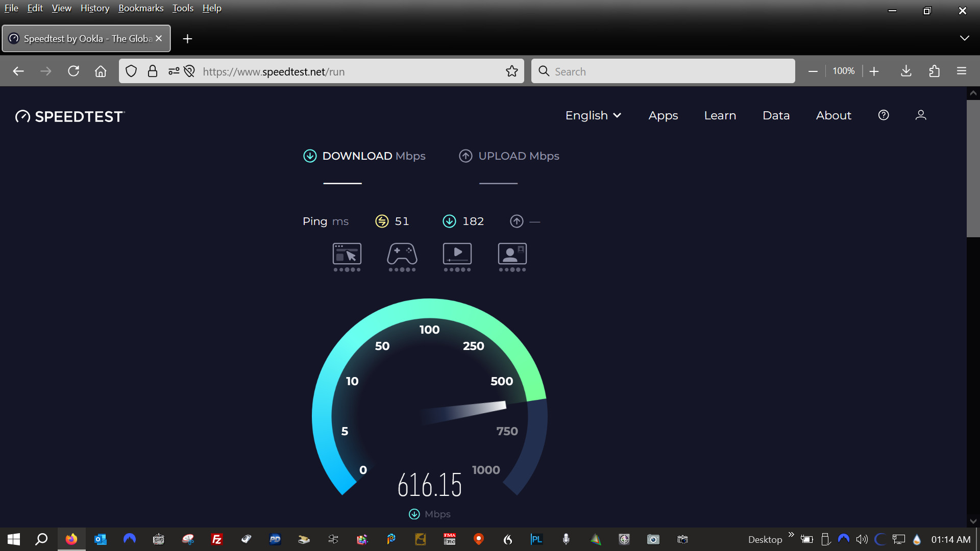
Task: Open the Bookmarks menu
Action: pyautogui.click(x=141, y=8)
